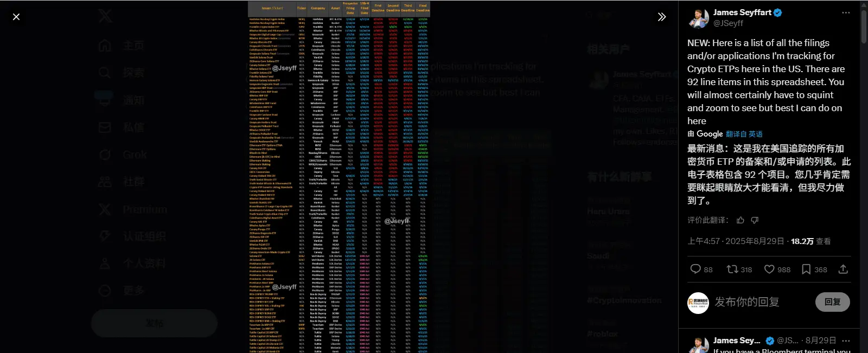Image resolution: width=868 pixels, height=353 pixels.
Task: Like the tweet via heart icon 988
Action: [777, 269]
